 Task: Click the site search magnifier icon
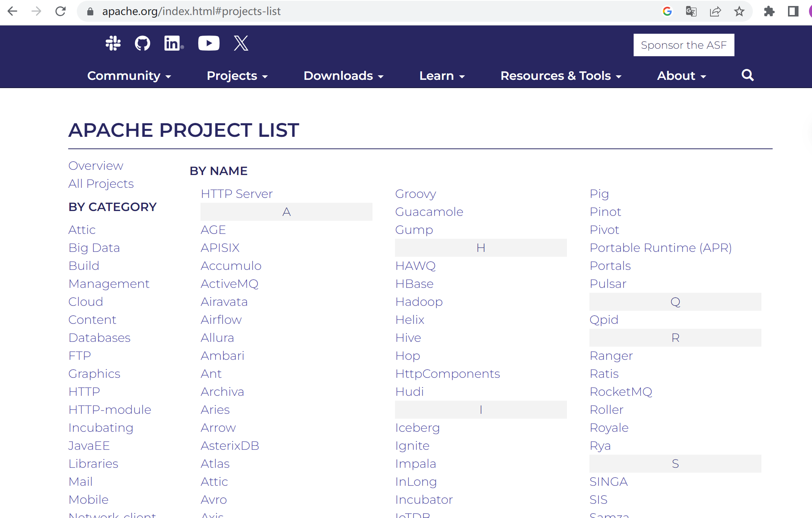click(x=747, y=75)
